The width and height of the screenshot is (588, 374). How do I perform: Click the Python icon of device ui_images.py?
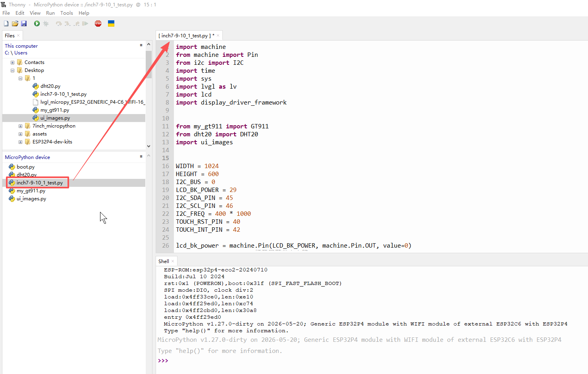coord(12,199)
